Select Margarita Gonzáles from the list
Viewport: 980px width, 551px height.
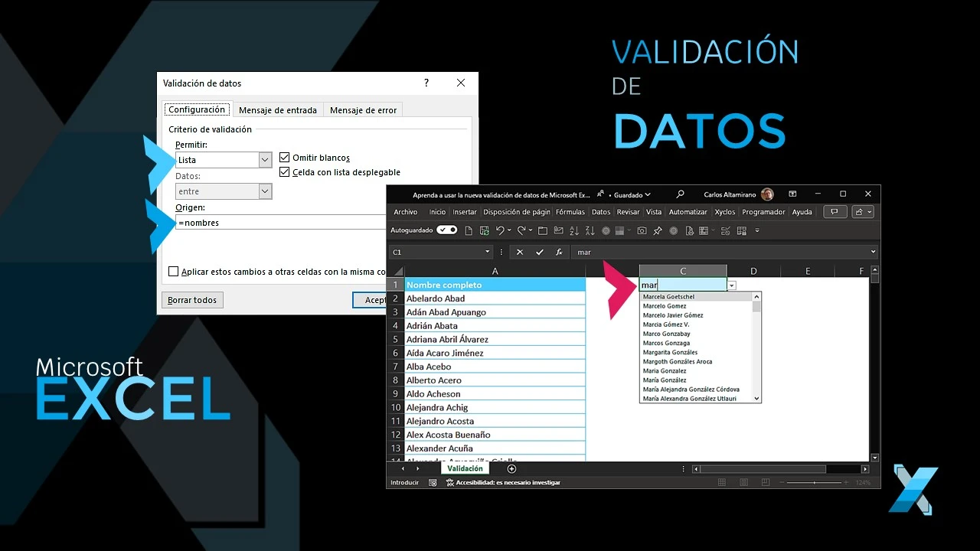click(x=670, y=352)
